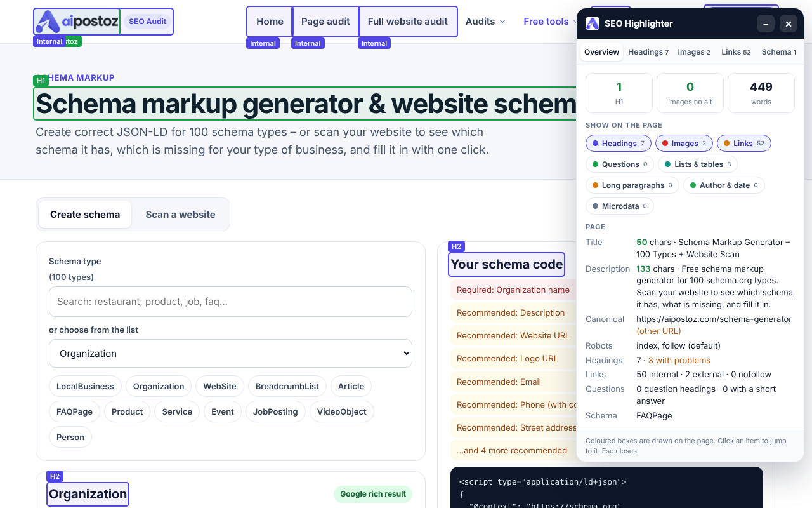Switch to the Overview tab
Image resolution: width=812 pixels, height=508 pixels.
point(601,52)
